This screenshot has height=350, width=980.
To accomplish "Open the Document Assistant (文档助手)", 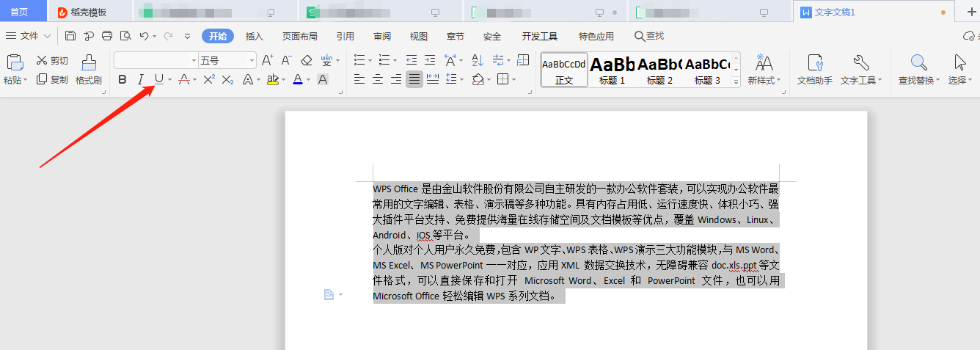I will tap(815, 70).
